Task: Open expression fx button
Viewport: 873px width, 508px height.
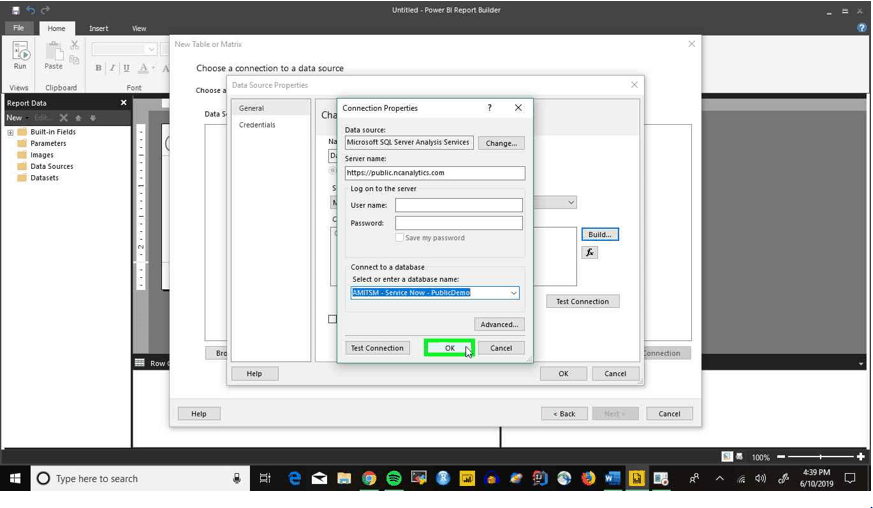Action: pyautogui.click(x=590, y=252)
